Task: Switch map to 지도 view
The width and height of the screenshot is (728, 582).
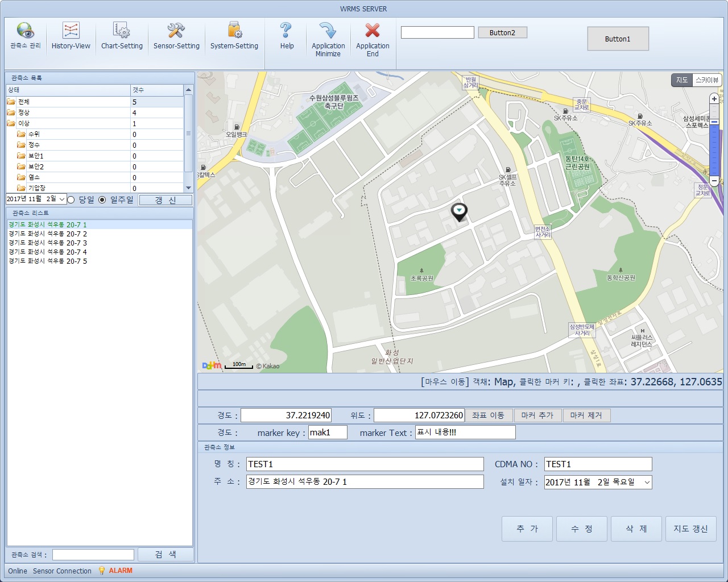Action: [x=681, y=80]
